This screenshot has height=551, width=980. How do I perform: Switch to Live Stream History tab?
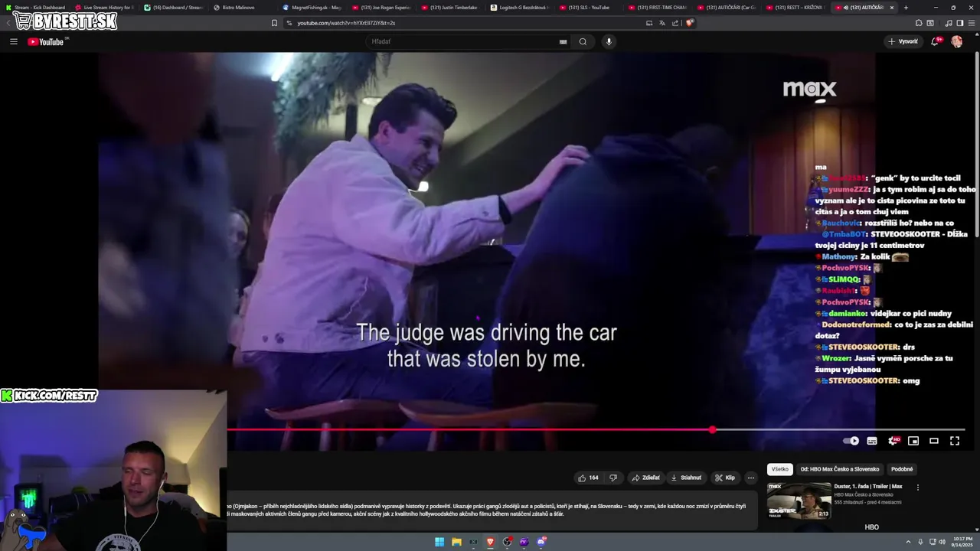pyautogui.click(x=103, y=8)
